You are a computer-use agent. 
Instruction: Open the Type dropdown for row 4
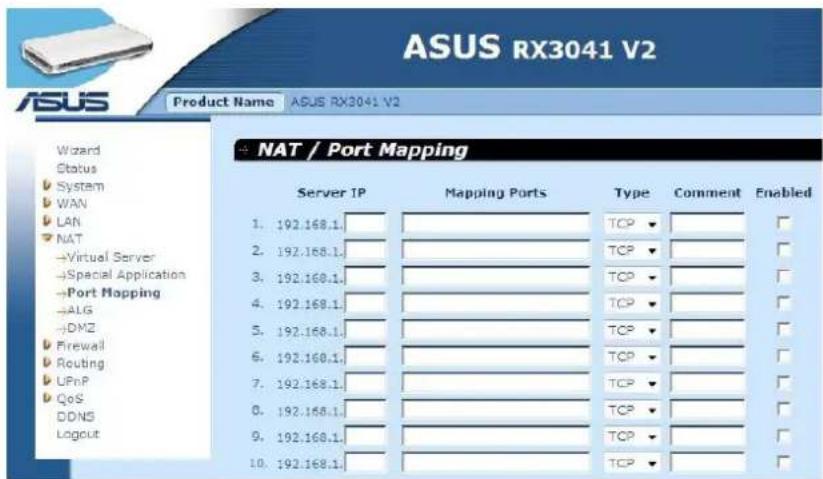point(632,304)
